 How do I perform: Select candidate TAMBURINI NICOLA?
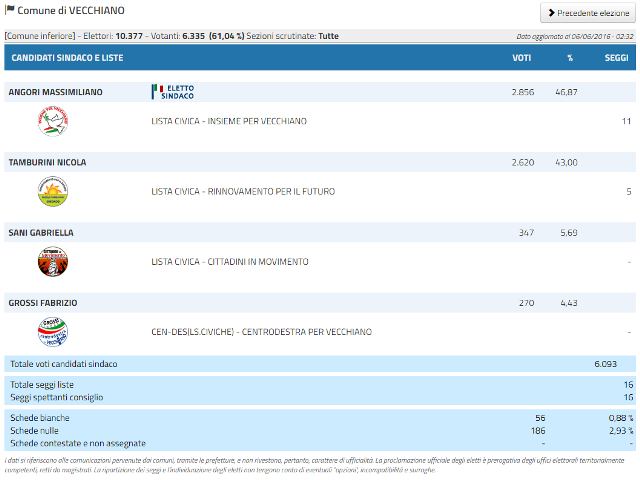tap(47, 162)
